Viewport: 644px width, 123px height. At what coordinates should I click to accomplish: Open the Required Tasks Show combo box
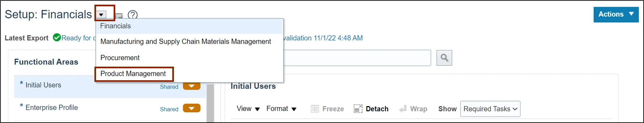(x=490, y=109)
